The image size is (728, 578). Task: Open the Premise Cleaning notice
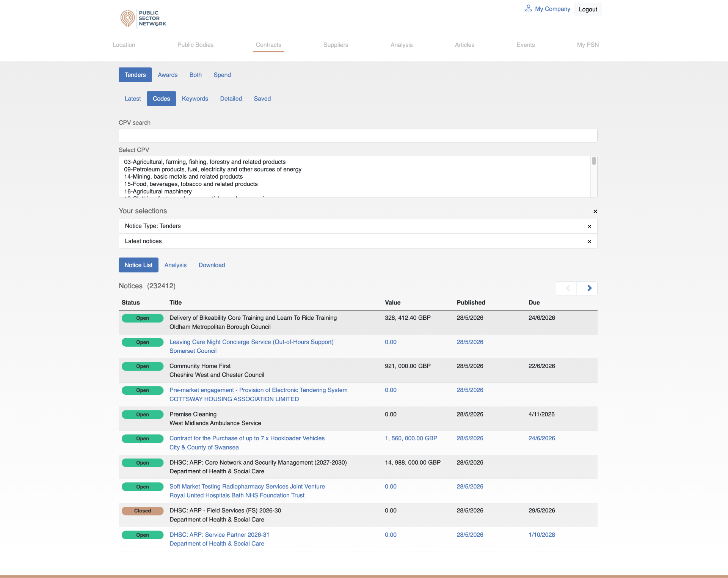tap(193, 414)
